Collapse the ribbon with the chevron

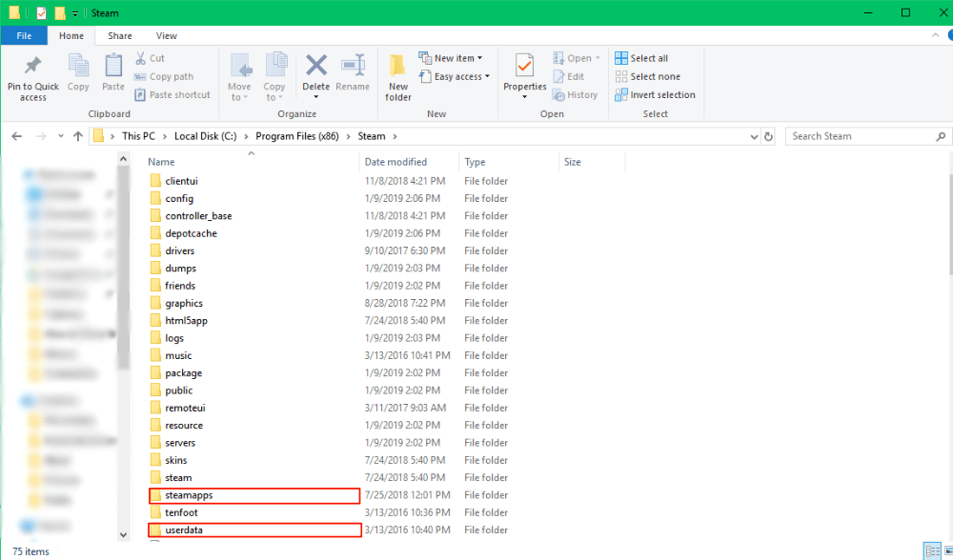click(x=936, y=35)
